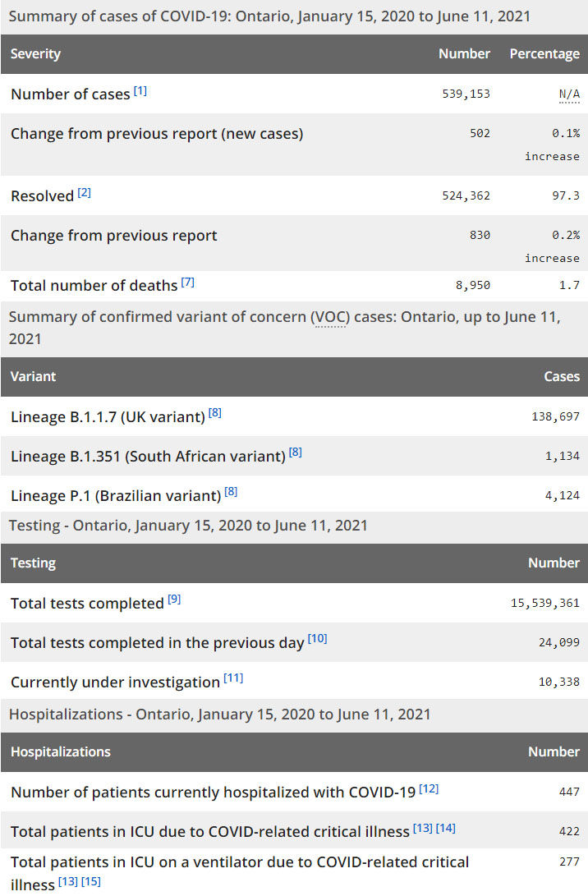Click footnote 10 for previous day tests
Screen dimensions: 588x896
[317, 639]
